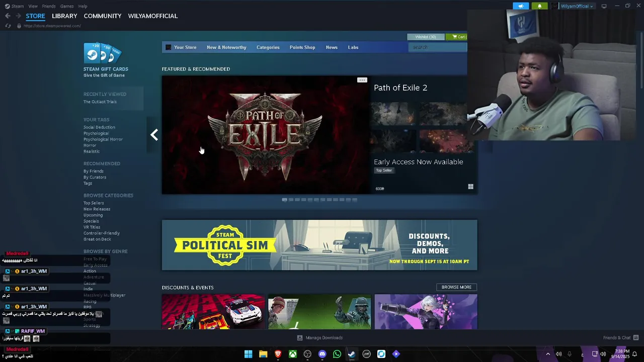Select the STORE tab

click(x=35, y=16)
